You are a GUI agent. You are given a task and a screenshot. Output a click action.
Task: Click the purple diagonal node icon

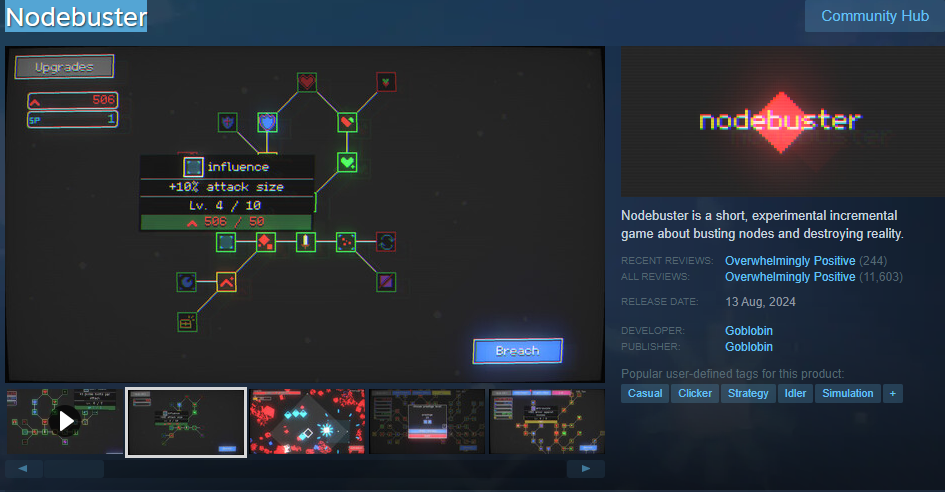[x=386, y=282]
